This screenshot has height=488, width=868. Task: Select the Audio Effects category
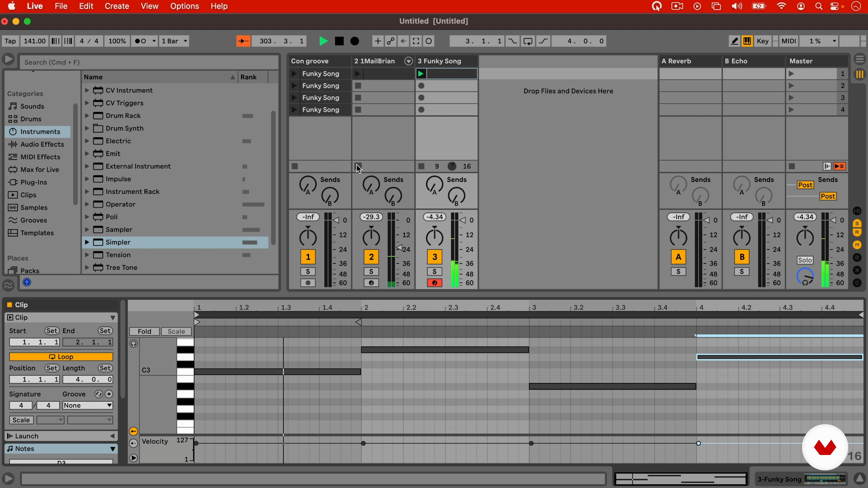[42, 145]
